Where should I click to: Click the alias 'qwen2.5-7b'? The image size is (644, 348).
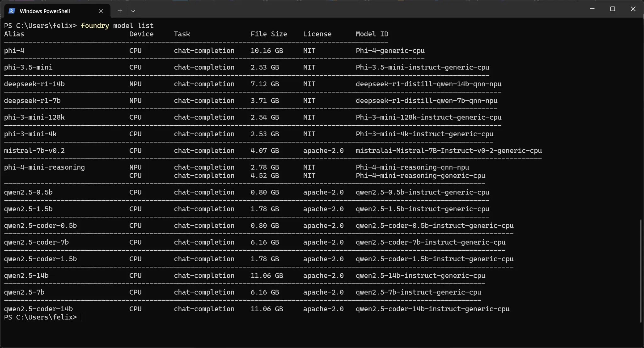coord(24,292)
